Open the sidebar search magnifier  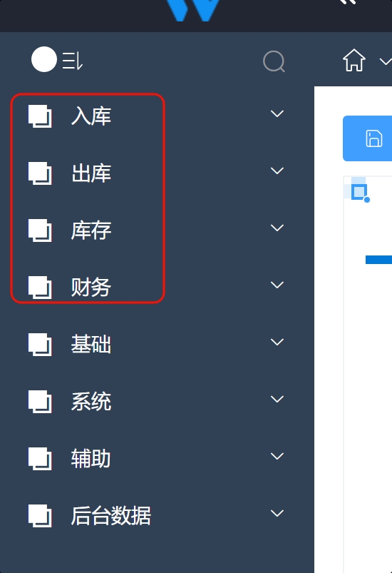coord(274,61)
